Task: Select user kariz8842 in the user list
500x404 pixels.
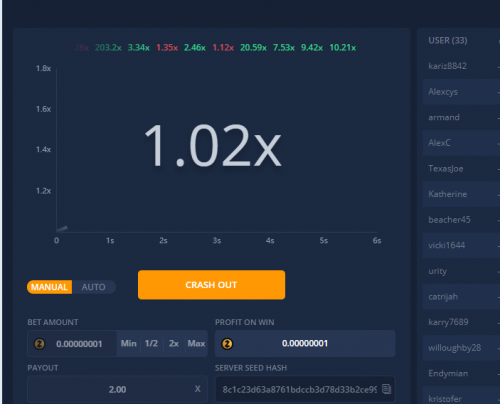Action: (x=447, y=66)
